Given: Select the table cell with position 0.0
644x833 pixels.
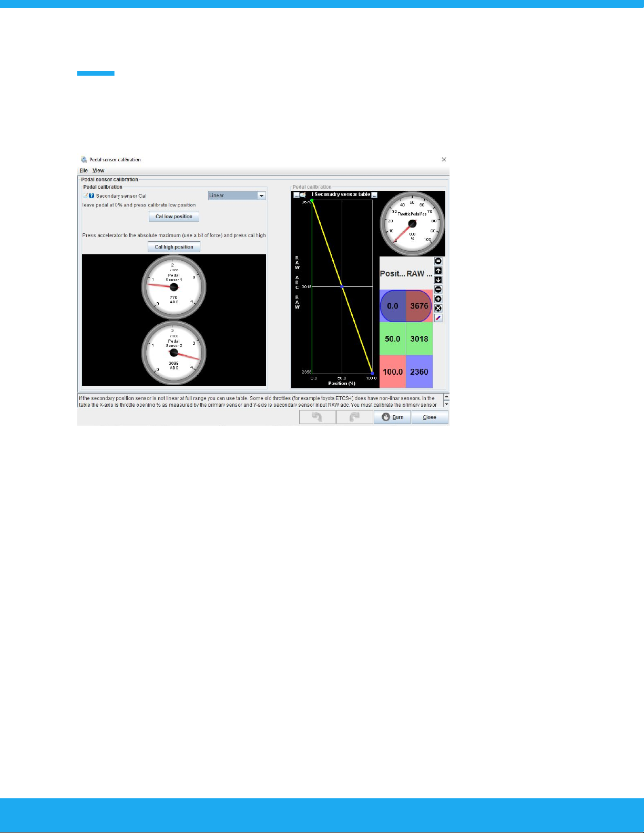Looking at the screenshot, I should [x=393, y=306].
